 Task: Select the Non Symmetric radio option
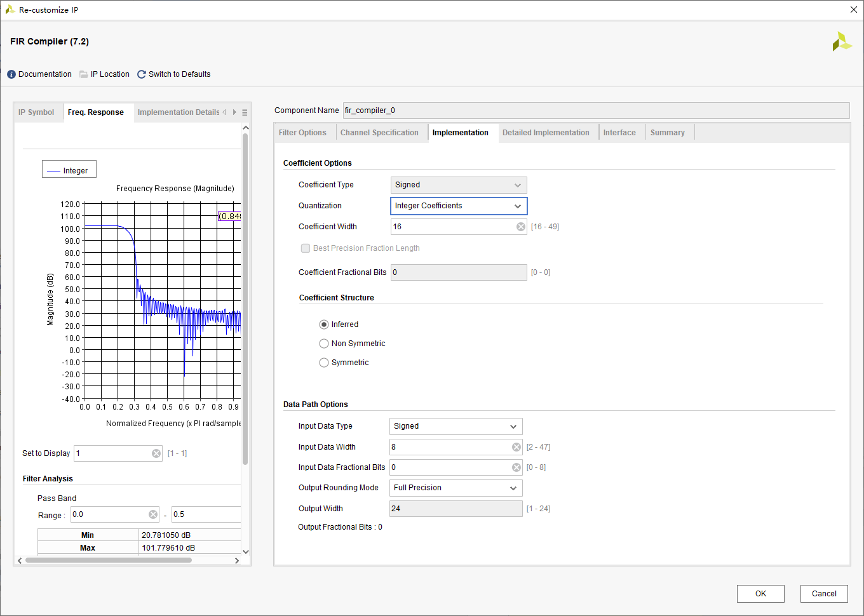click(324, 344)
